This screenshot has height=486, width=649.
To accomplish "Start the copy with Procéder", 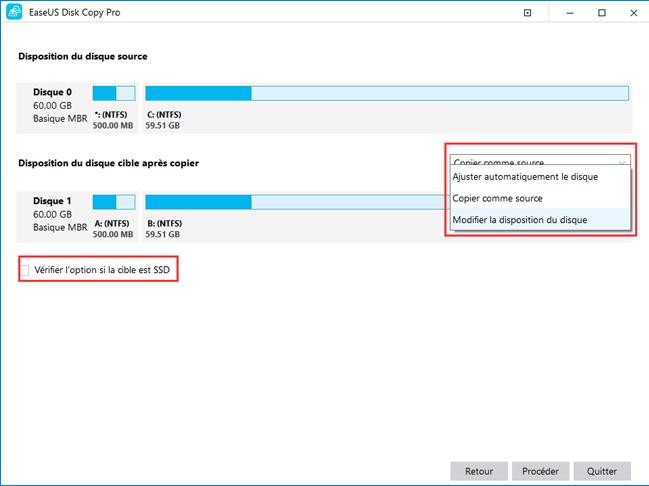I will point(541,471).
